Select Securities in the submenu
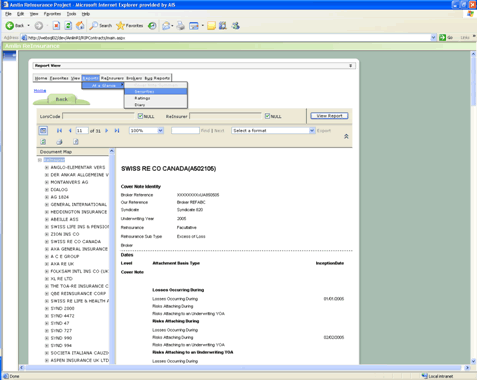The height and width of the screenshot is (381, 478). click(156, 92)
